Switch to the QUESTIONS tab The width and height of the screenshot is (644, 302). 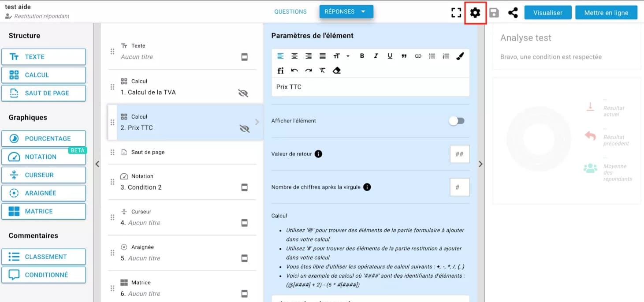pos(290,12)
